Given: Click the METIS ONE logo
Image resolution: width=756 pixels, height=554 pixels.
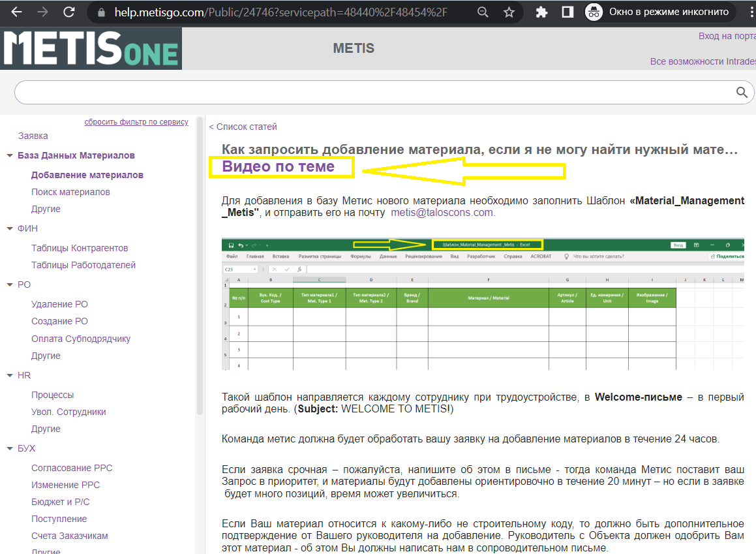Looking at the screenshot, I should pyautogui.click(x=91, y=48).
